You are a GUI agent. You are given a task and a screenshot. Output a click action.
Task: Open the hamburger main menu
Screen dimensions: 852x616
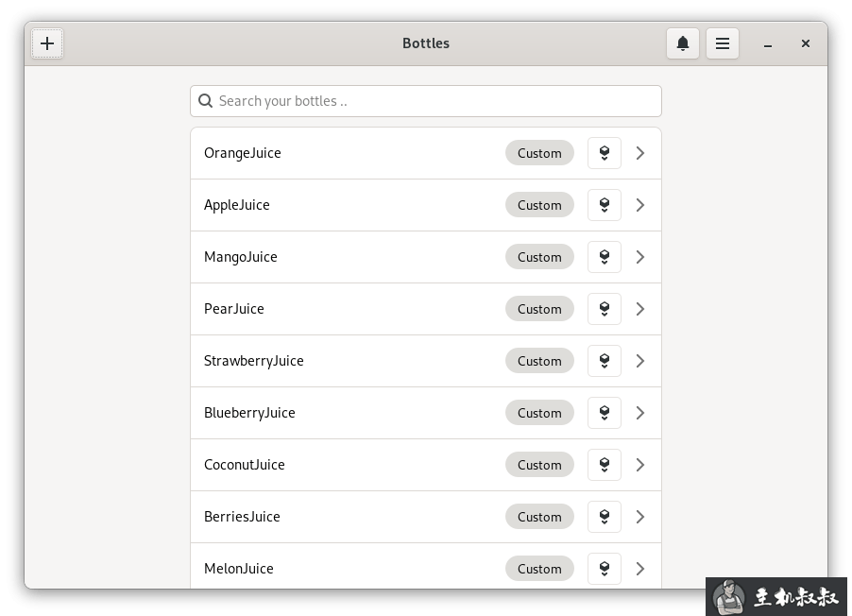[x=723, y=43]
